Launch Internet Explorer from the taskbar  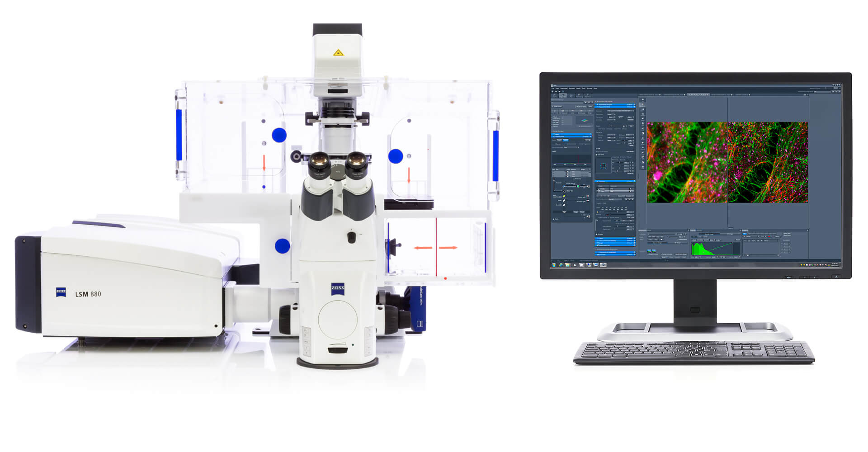(561, 265)
